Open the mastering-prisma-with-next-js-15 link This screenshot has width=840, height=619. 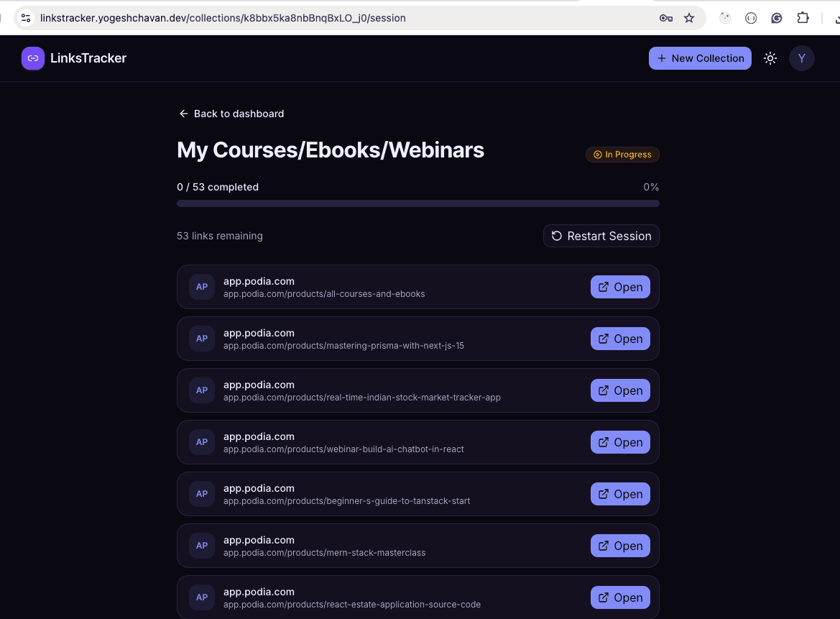point(620,339)
